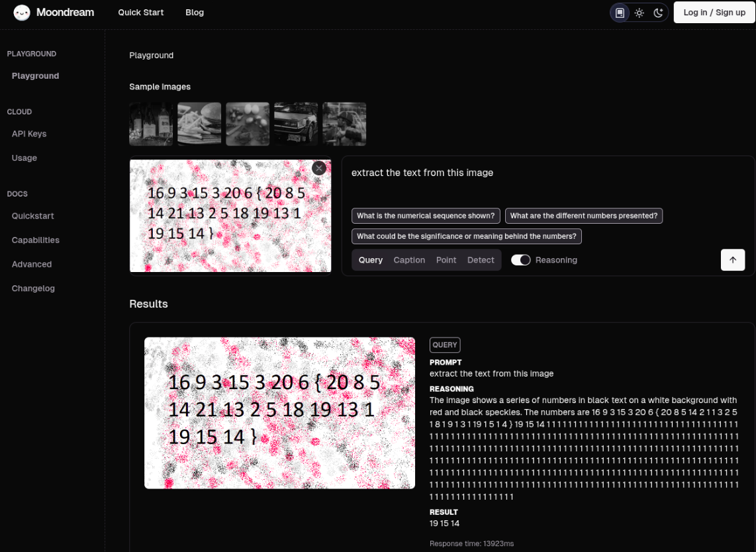Remove the uploaded image with X icon
The width and height of the screenshot is (756, 552).
pyautogui.click(x=319, y=168)
